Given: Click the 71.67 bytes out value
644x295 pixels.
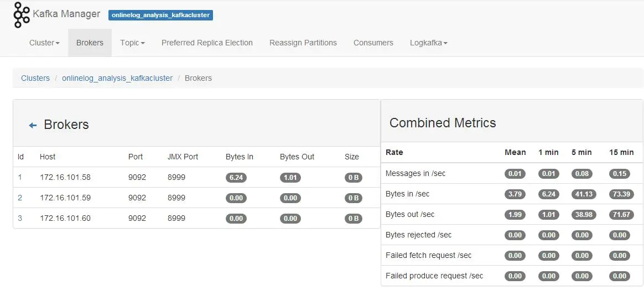Looking at the screenshot, I should click(621, 215).
